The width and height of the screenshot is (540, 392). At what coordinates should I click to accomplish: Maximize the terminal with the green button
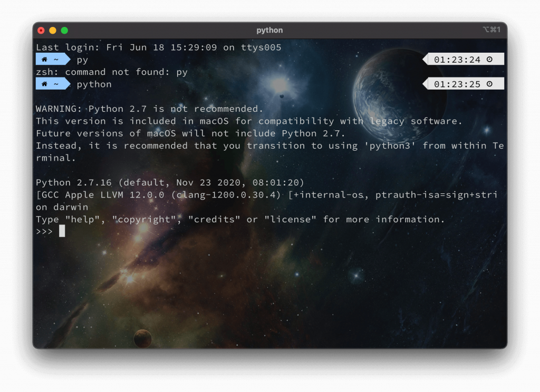coord(64,30)
